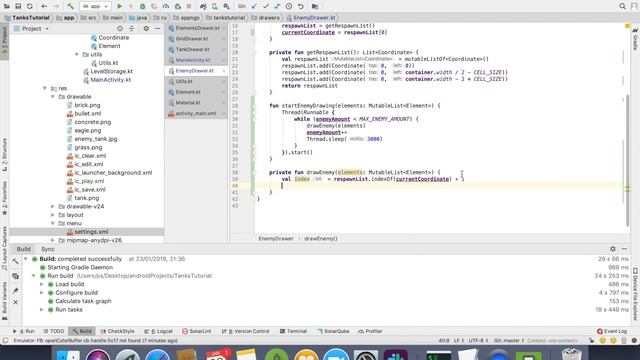This screenshot has width=640, height=360.
Task: Navigate Back with the left arrow icon
Action: pos(44,6)
